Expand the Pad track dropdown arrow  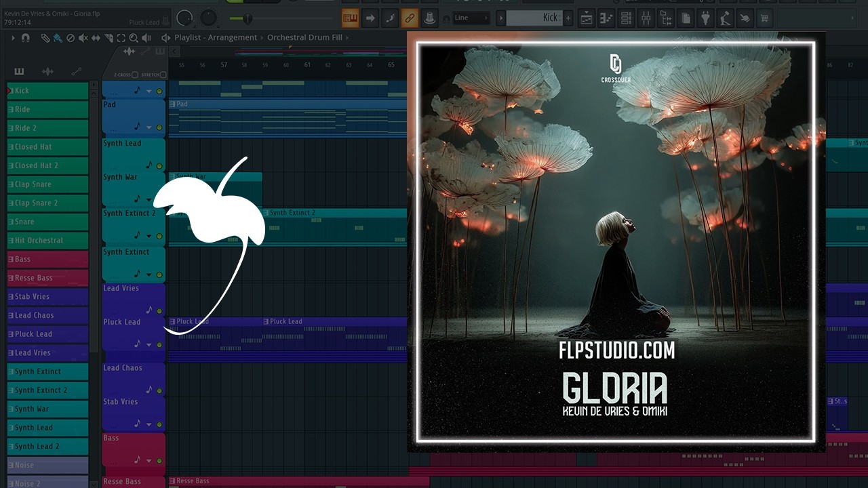[x=149, y=127]
